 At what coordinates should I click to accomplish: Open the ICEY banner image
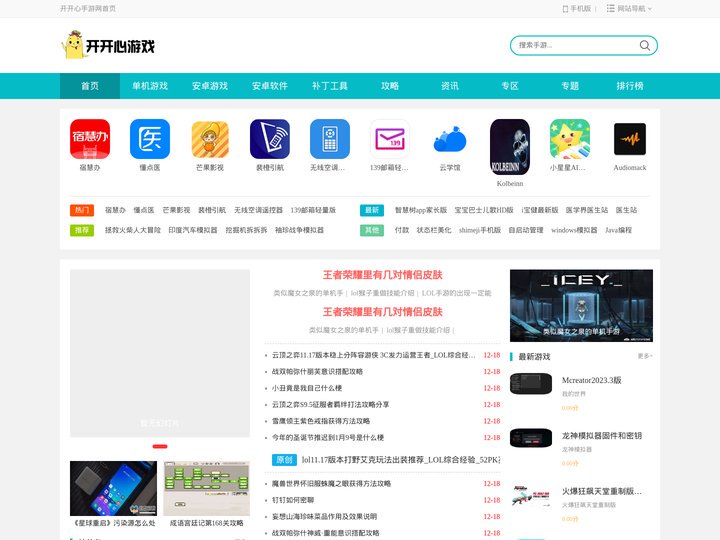tap(581, 306)
